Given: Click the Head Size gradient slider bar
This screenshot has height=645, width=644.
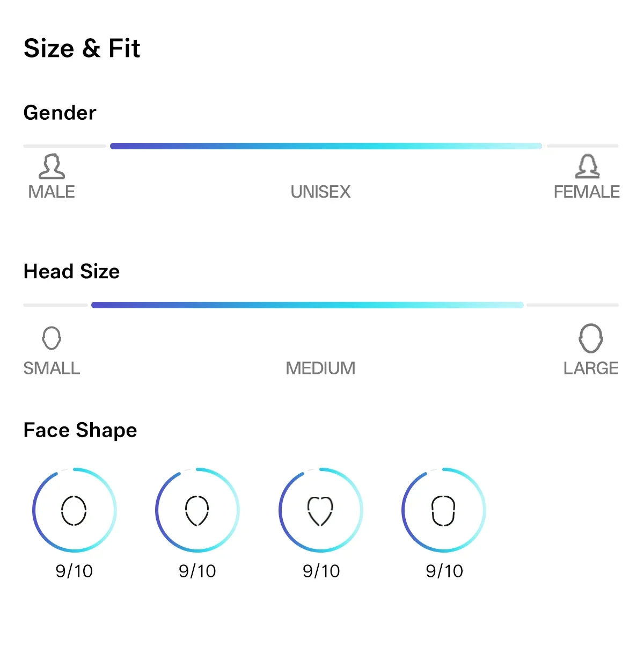Looking at the screenshot, I should (x=308, y=305).
